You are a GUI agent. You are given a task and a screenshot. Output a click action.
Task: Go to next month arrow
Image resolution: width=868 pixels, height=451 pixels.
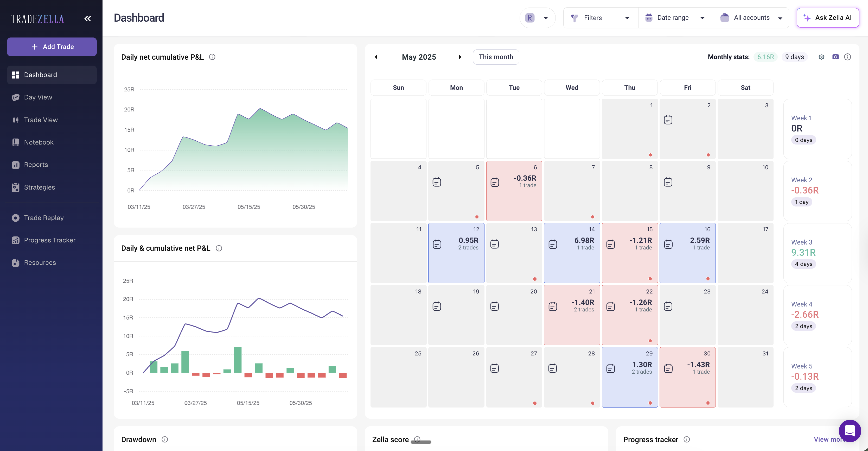459,57
